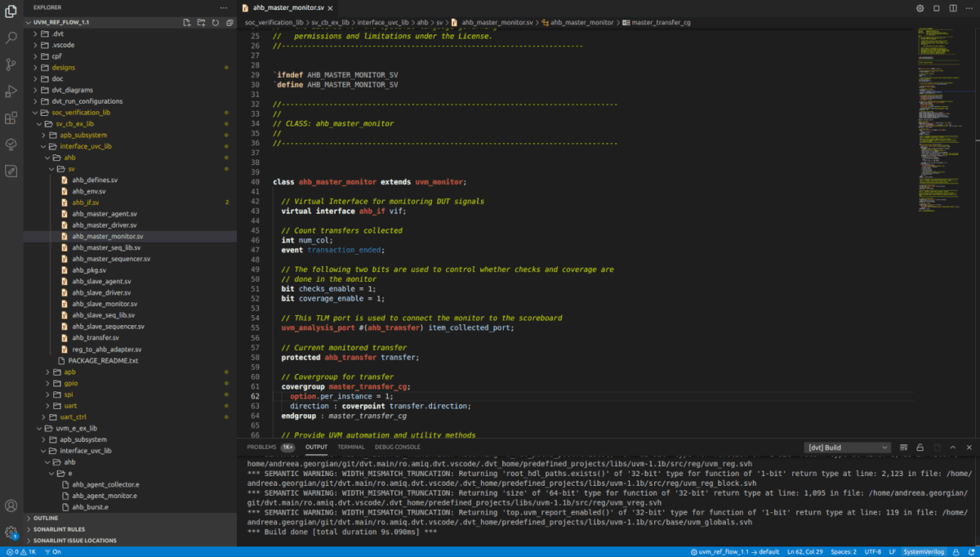Open the Source Control view
This screenshot has width=980, height=557.
point(11,64)
